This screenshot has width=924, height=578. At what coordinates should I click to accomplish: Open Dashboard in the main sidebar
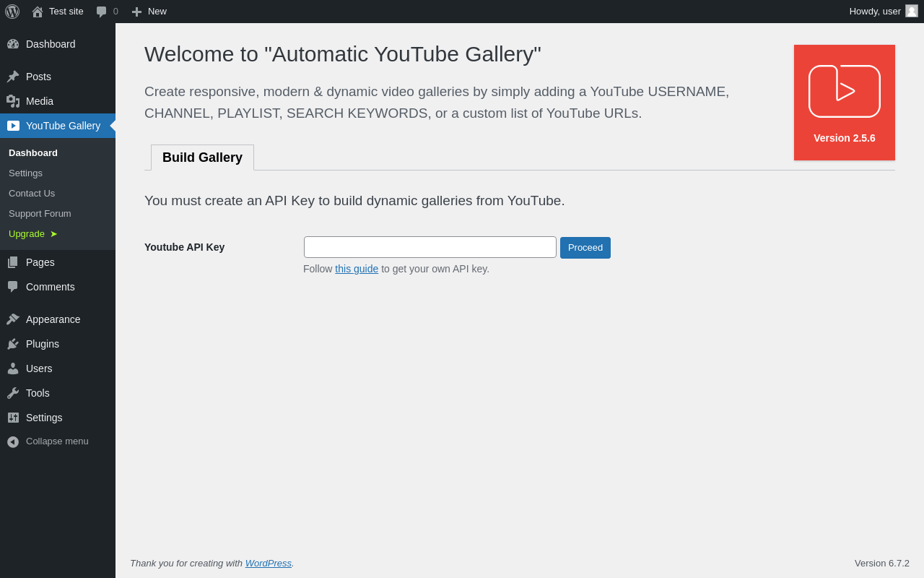pos(58,44)
